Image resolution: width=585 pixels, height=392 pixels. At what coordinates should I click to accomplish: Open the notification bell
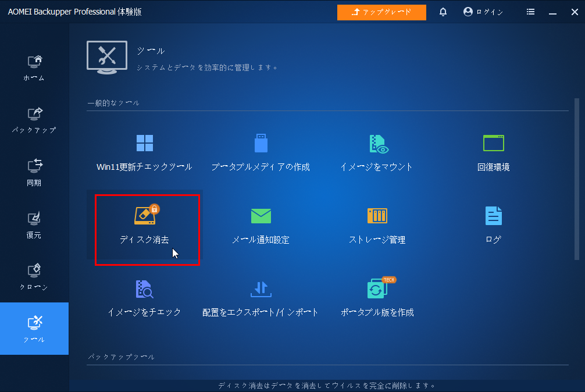(443, 12)
